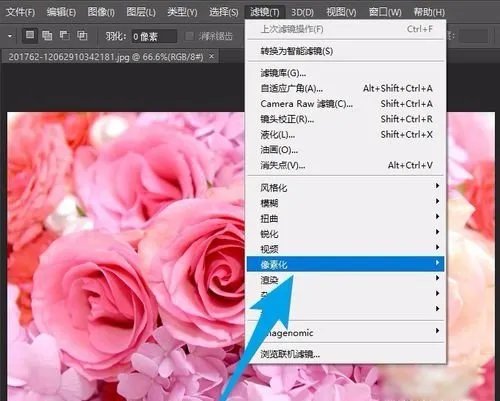500x401 pixels.
Task: Choose 转换为智能滤镜(S)
Action: click(x=346, y=51)
